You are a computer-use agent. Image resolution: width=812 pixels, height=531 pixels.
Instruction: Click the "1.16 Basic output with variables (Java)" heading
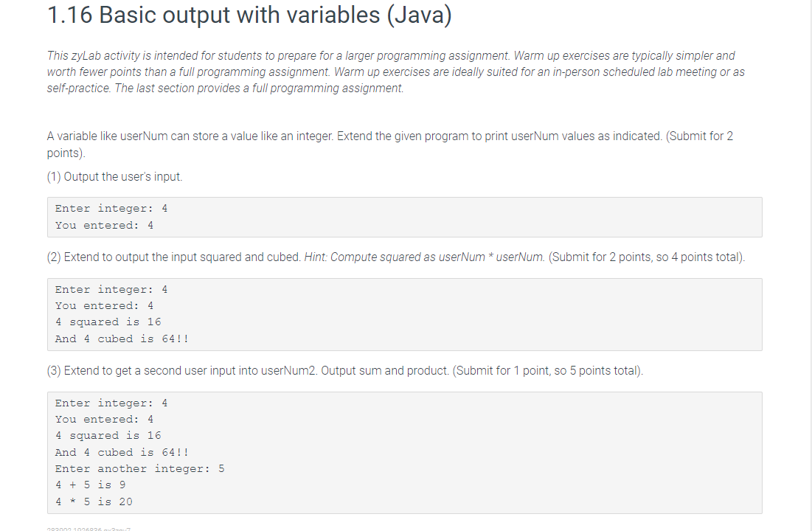[x=249, y=15]
